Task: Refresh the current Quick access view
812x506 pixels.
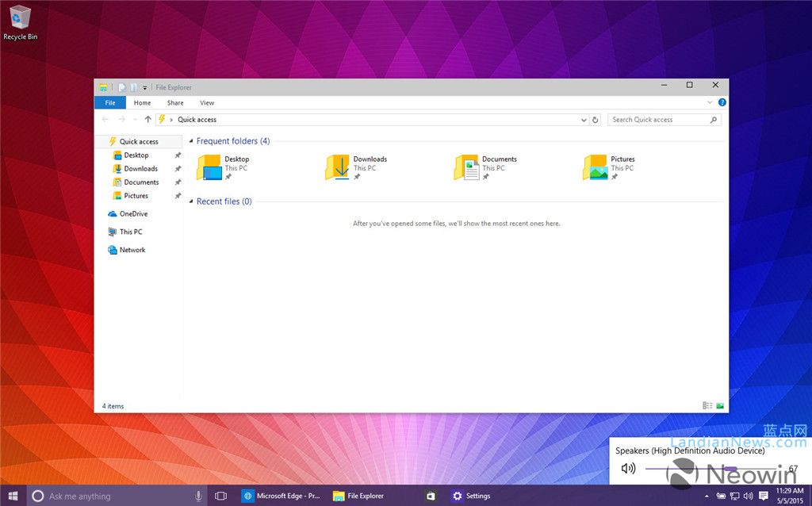Action: pyautogui.click(x=596, y=119)
